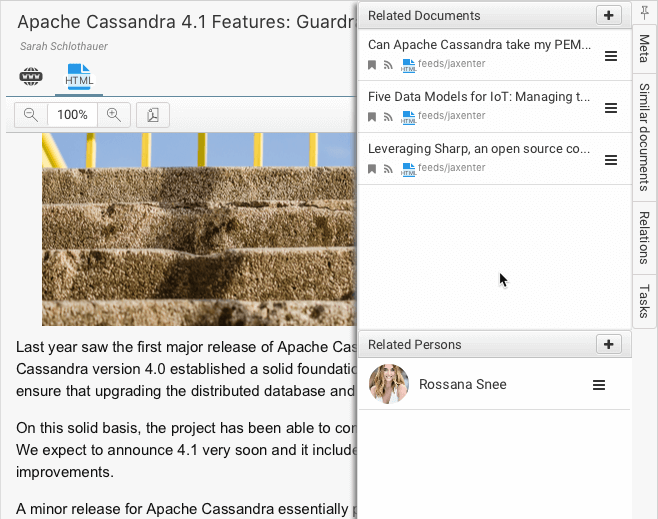Open menu for 'Five Data Models for IoT' document
This screenshot has height=519, width=658.
tap(611, 107)
